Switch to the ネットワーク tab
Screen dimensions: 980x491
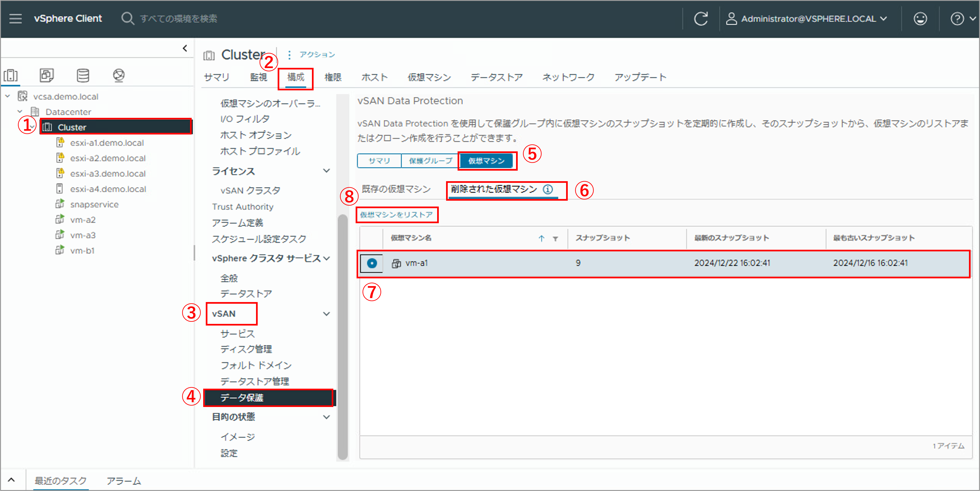[568, 77]
